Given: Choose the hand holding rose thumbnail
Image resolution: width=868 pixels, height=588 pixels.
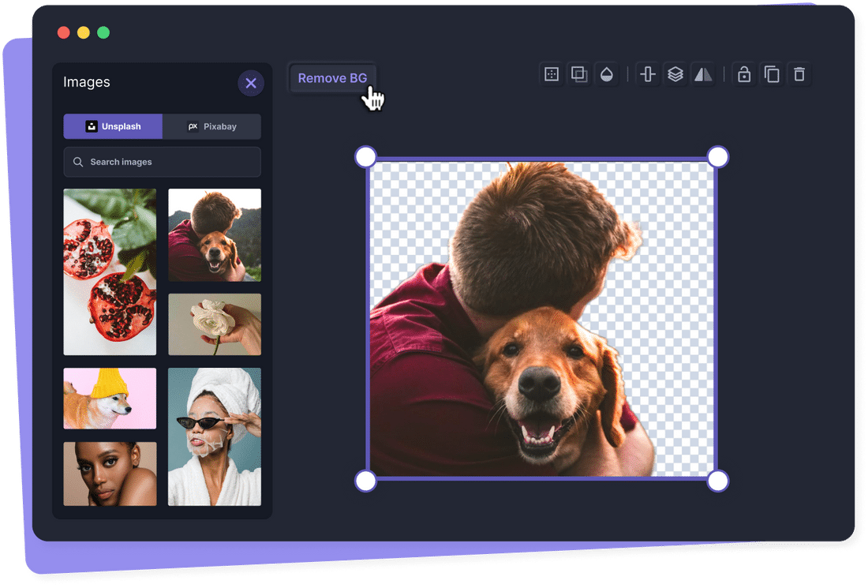Looking at the screenshot, I should pyautogui.click(x=215, y=324).
